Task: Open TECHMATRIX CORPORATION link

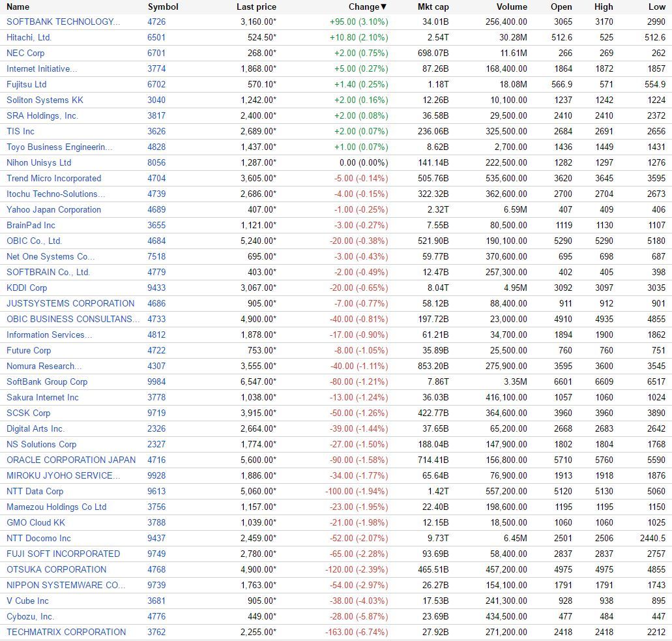Action: tap(66, 633)
